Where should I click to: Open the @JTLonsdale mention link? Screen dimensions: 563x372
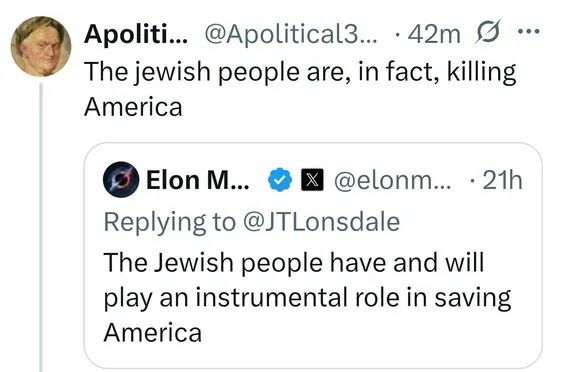coord(321,222)
